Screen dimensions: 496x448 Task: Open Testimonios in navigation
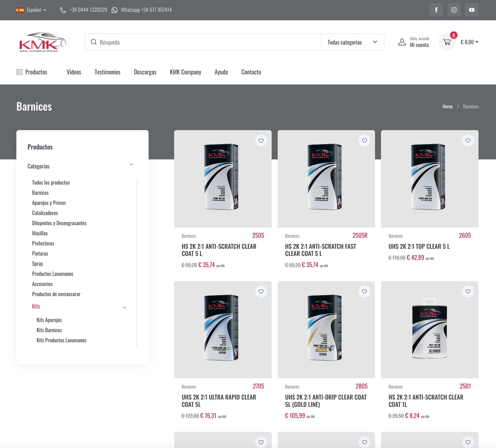pyautogui.click(x=107, y=72)
